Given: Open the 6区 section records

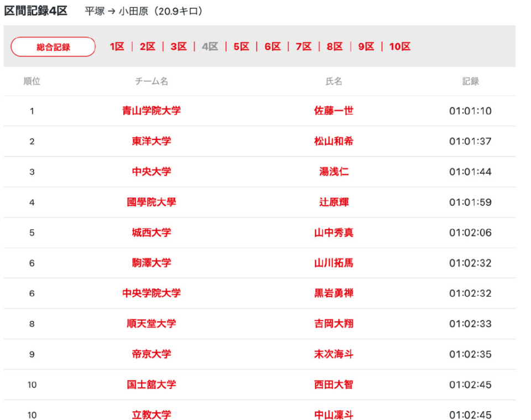Looking at the screenshot, I should tap(273, 46).
